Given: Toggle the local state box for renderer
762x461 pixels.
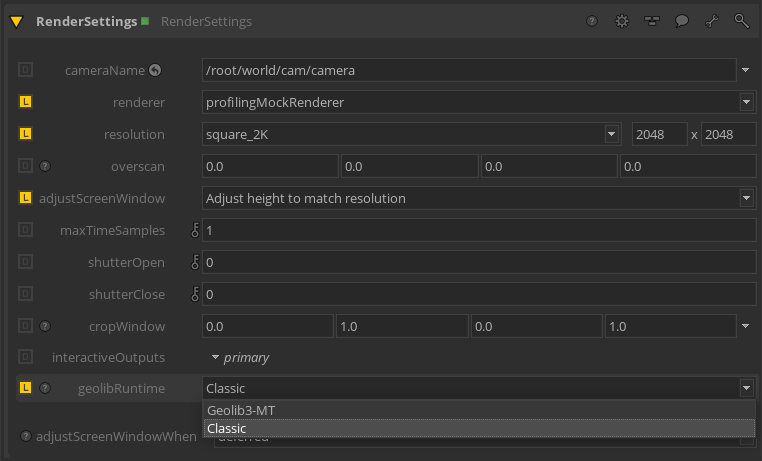Looking at the screenshot, I should pos(26,102).
